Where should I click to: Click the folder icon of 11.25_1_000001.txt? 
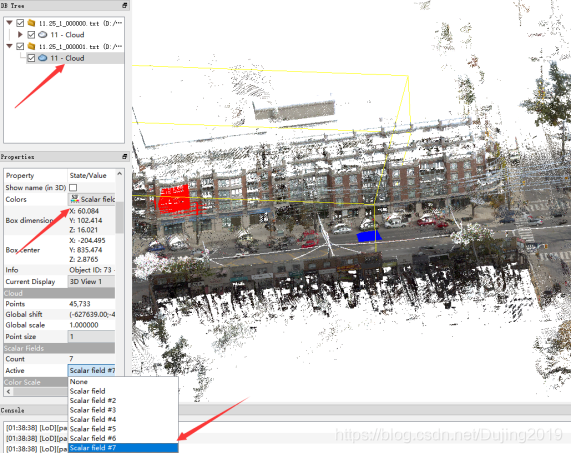pos(32,46)
